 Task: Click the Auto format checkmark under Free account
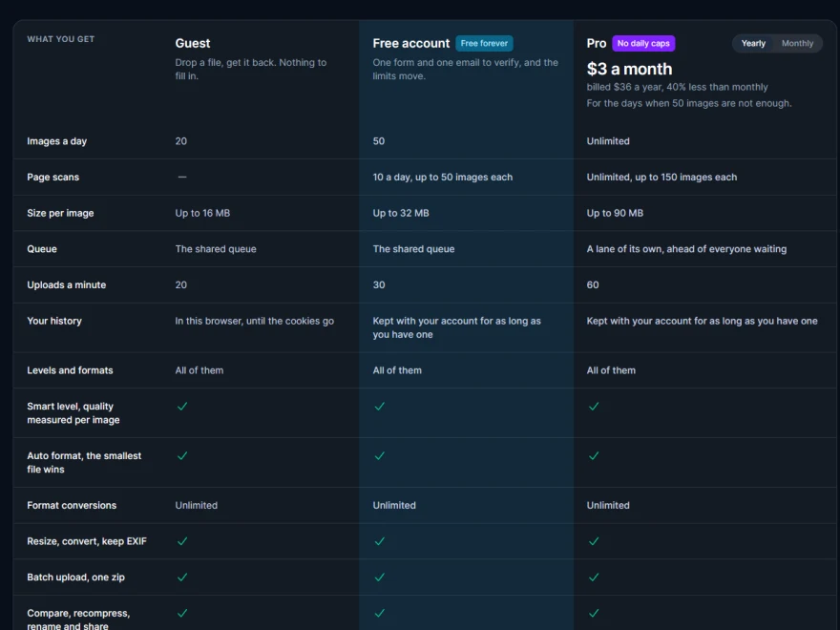click(x=379, y=456)
